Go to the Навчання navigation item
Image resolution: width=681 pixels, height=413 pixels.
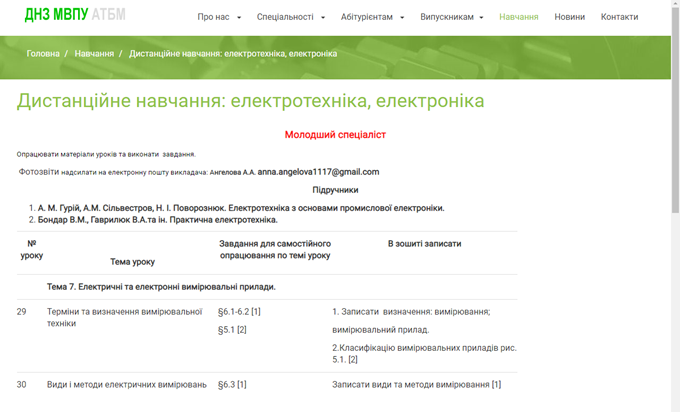(519, 17)
